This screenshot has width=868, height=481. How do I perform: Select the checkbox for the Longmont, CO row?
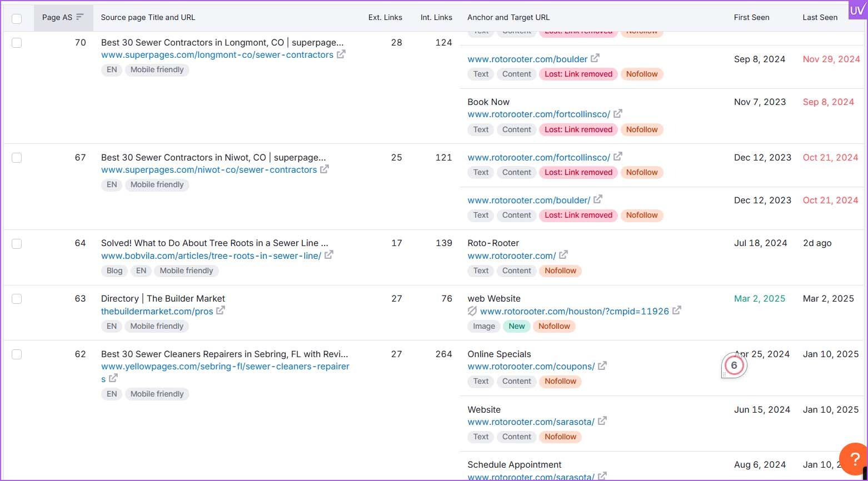point(17,43)
